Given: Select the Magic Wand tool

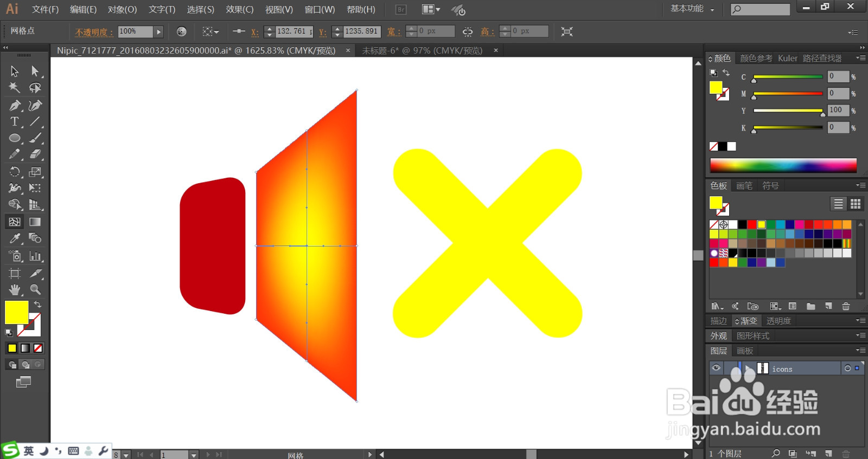Looking at the screenshot, I should tap(15, 88).
